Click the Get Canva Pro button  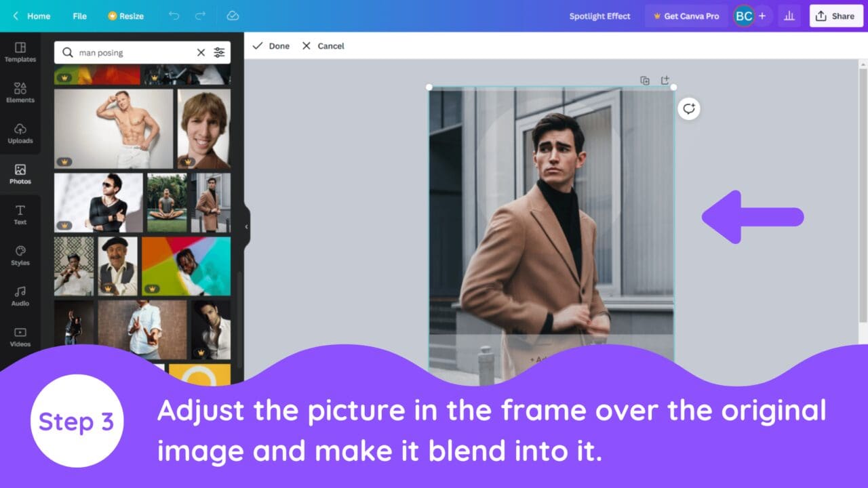pyautogui.click(x=686, y=16)
